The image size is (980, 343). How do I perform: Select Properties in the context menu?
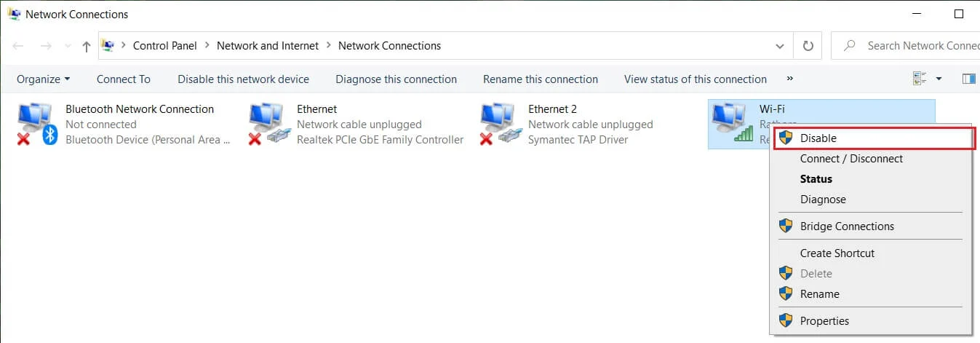coord(824,320)
